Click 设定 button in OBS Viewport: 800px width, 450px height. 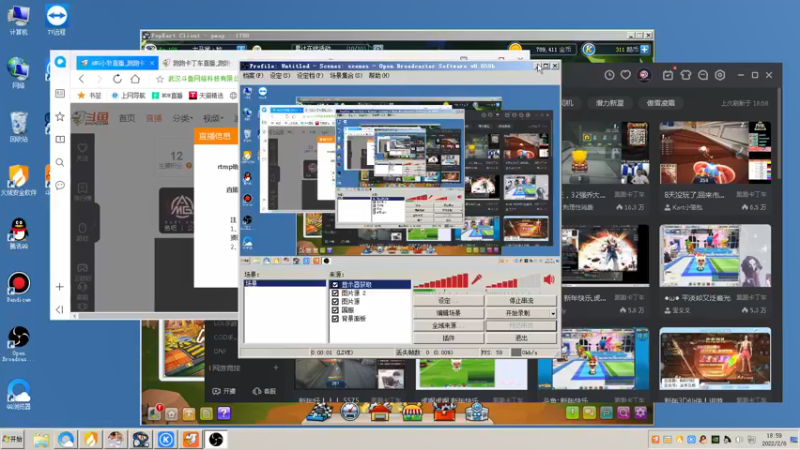[x=448, y=301]
